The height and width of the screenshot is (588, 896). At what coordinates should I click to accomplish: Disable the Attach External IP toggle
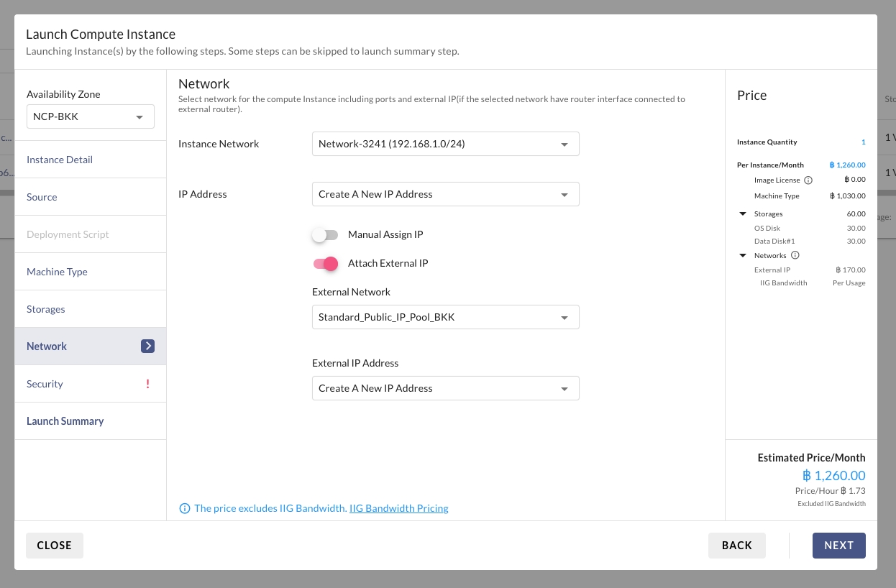click(325, 264)
